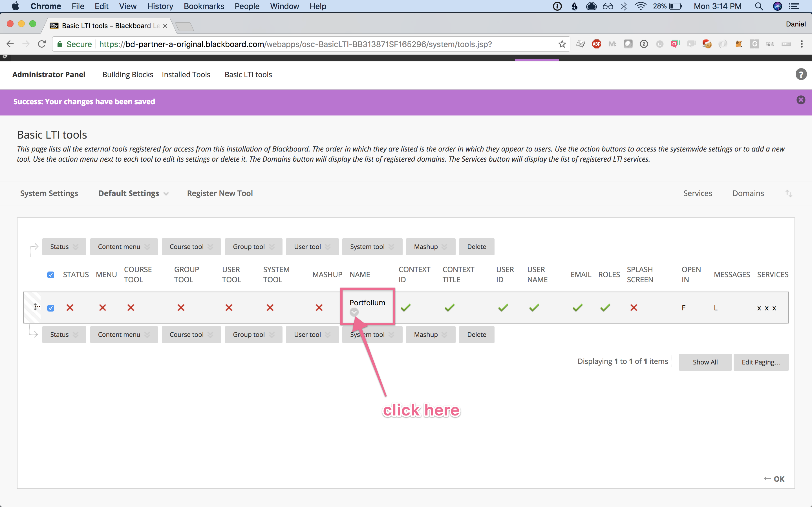Click the Blackboard help question mark icon
Screen dimensions: 812x507
801,74
